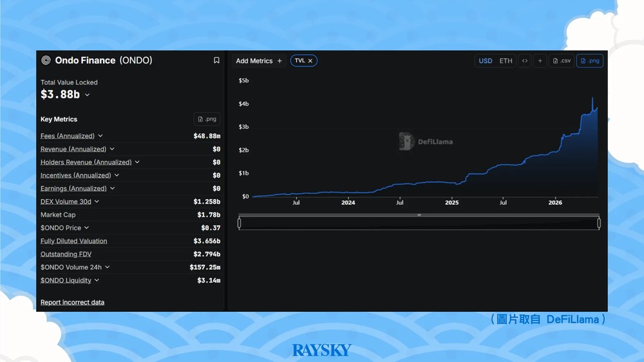
Task: Click the $1.78b market cap value
Action: click(x=209, y=215)
